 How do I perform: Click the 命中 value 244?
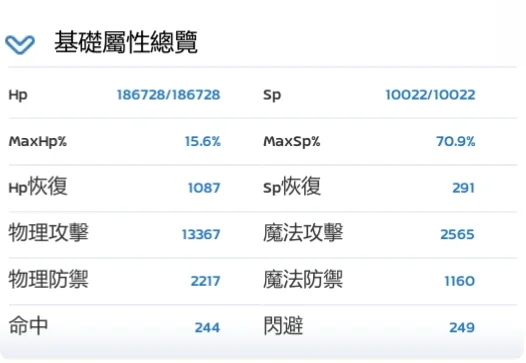click(207, 327)
